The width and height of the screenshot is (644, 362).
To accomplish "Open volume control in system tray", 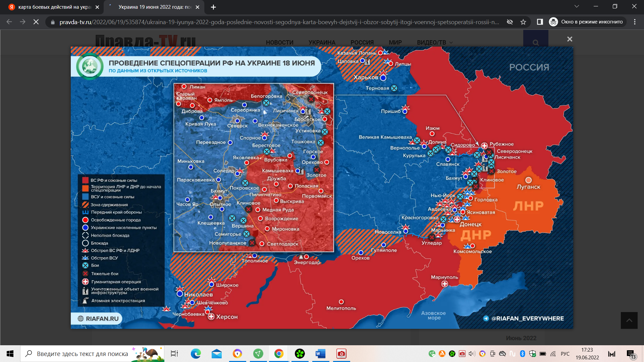I will click(x=472, y=354).
